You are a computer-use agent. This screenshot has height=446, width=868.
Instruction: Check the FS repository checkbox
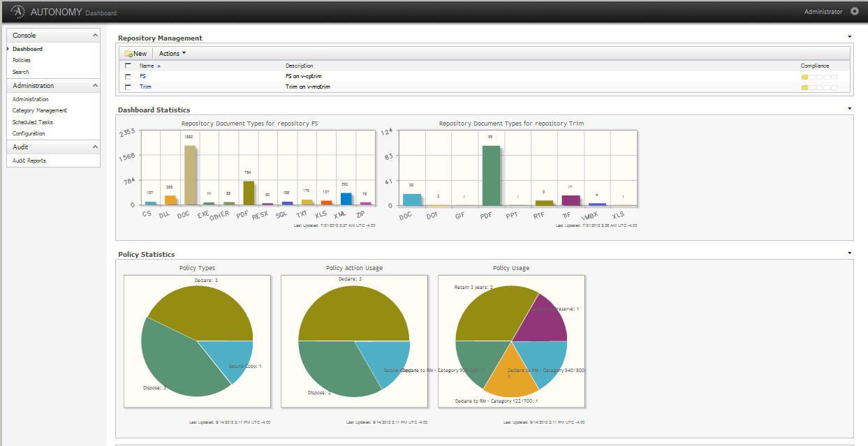(128, 77)
